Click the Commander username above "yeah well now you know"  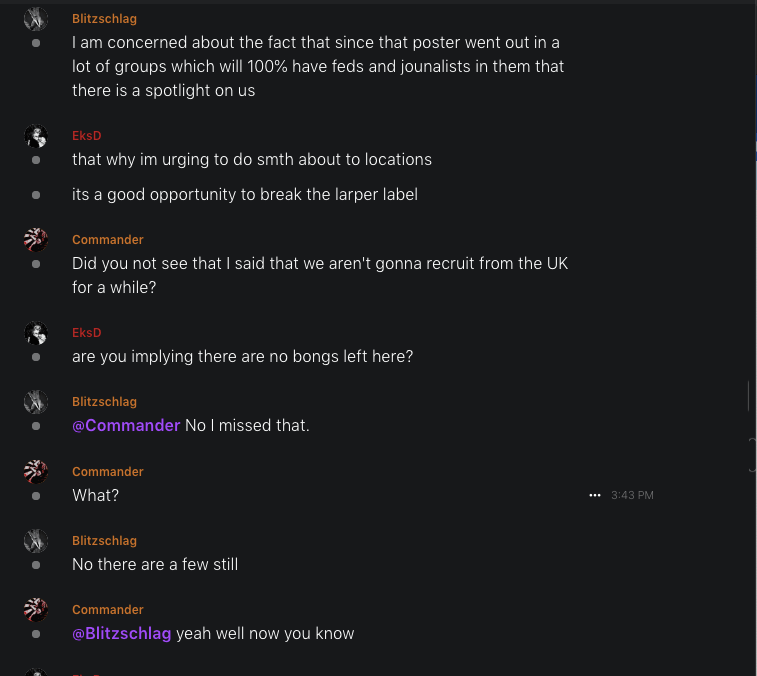coord(108,610)
